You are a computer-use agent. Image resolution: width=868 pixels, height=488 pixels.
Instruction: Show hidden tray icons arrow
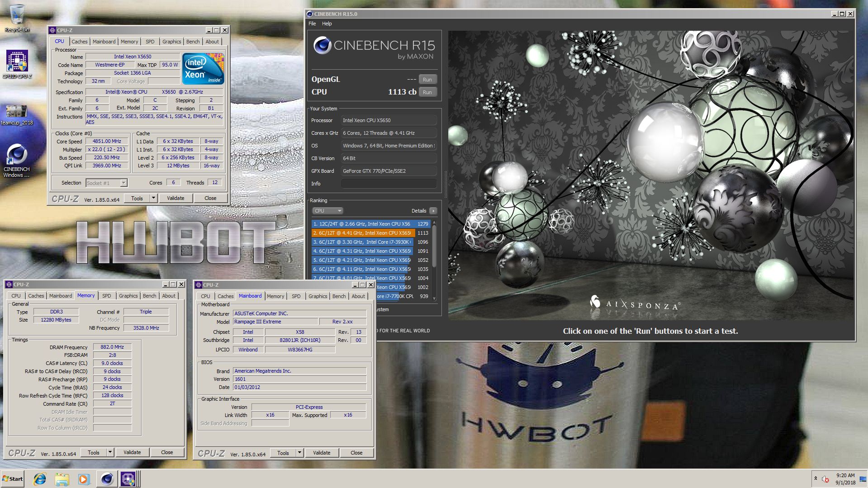816,479
